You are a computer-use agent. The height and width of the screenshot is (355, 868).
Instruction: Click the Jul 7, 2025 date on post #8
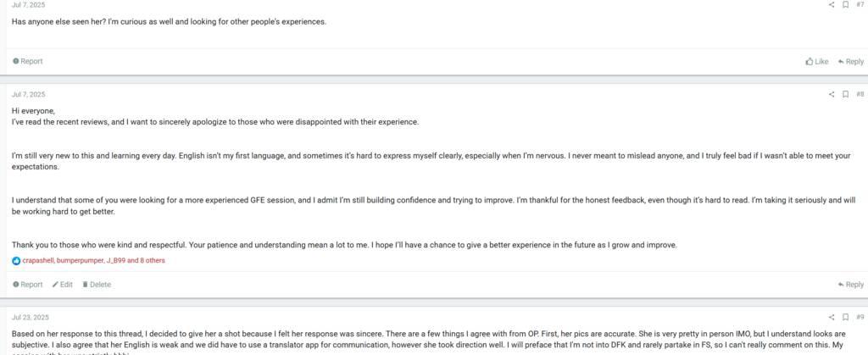[x=28, y=94]
